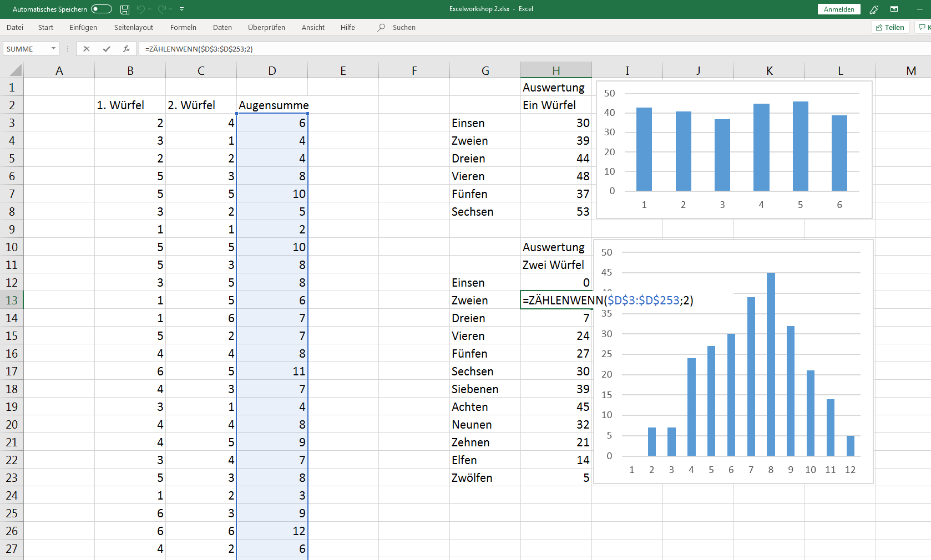
Task: Click cell D17 with value 11
Action: (x=272, y=371)
